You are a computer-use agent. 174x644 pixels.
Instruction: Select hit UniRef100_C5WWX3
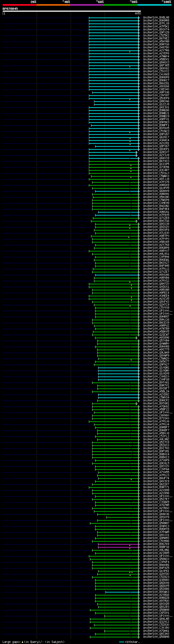coord(156,176)
